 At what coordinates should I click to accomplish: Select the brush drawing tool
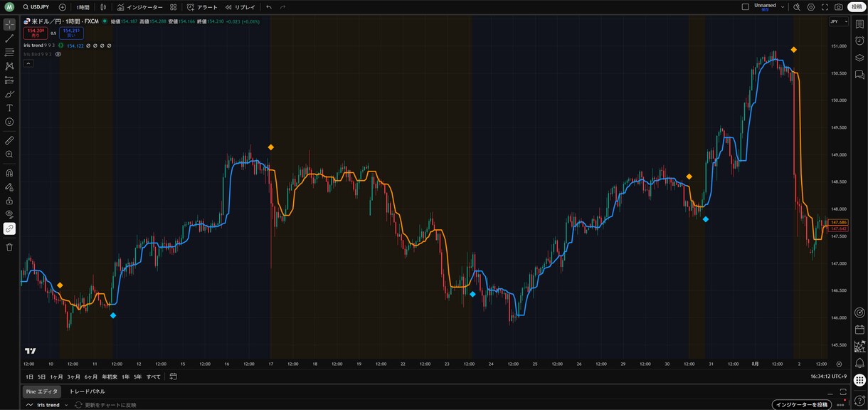(9, 94)
